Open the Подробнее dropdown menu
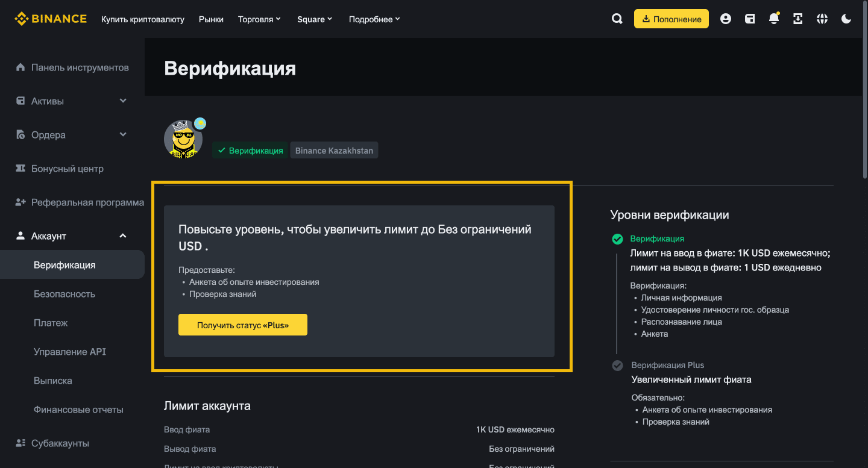The width and height of the screenshot is (868, 468). [374, 19]
